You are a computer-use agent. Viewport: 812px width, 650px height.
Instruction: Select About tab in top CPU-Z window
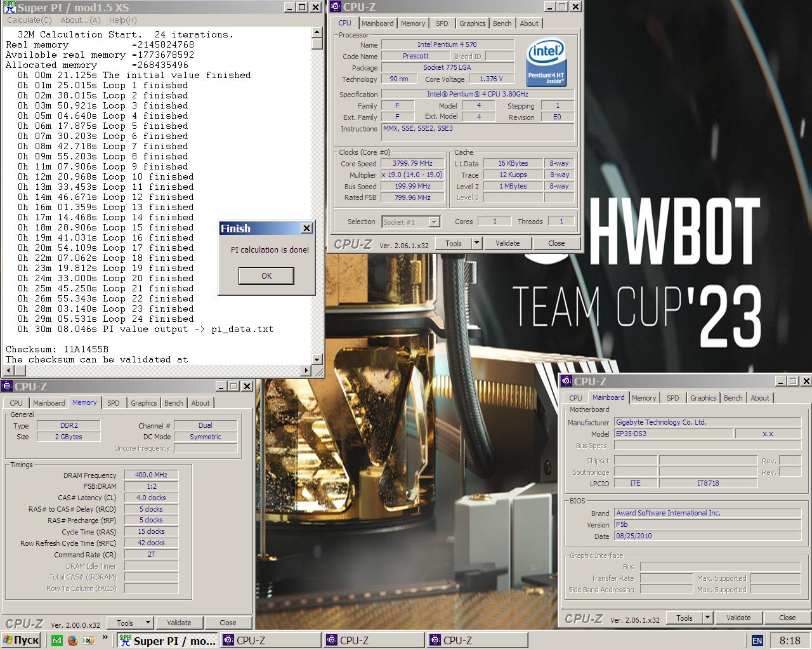tap(529, 23)
